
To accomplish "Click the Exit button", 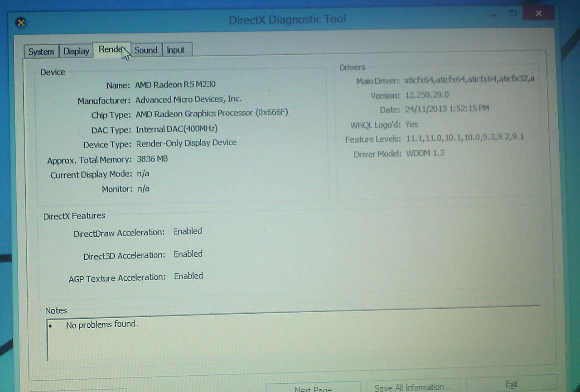I will click(511, 384).
